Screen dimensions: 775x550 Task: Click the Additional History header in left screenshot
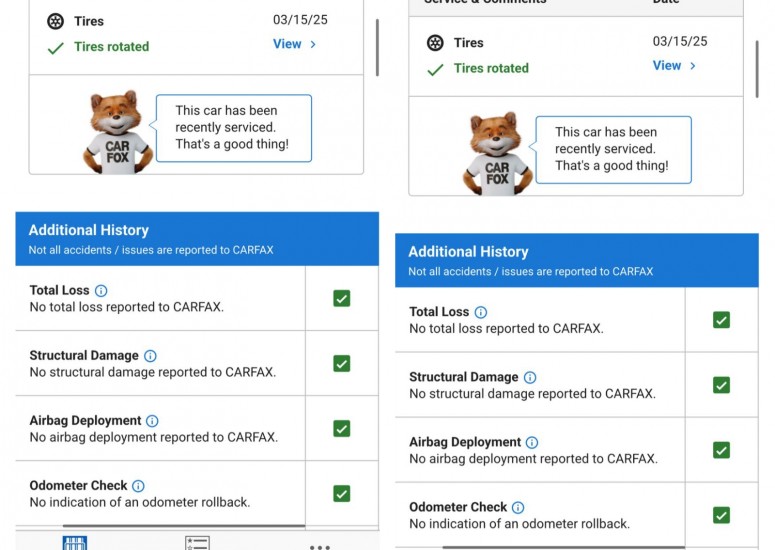[197, 239]
